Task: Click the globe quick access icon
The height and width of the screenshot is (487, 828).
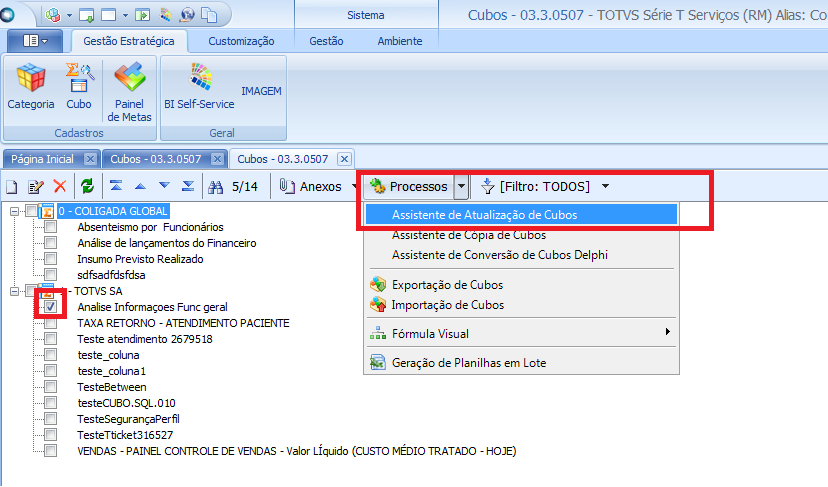Action: tap(187, 15)
